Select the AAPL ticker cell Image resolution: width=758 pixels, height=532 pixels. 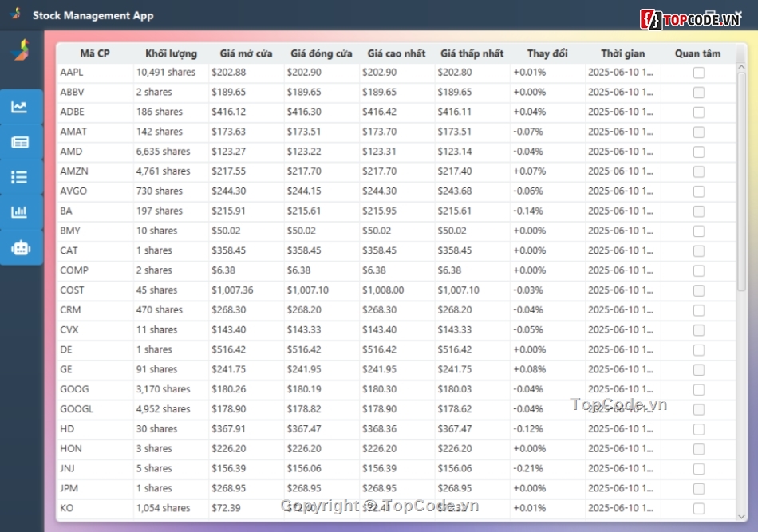point(95,73)
